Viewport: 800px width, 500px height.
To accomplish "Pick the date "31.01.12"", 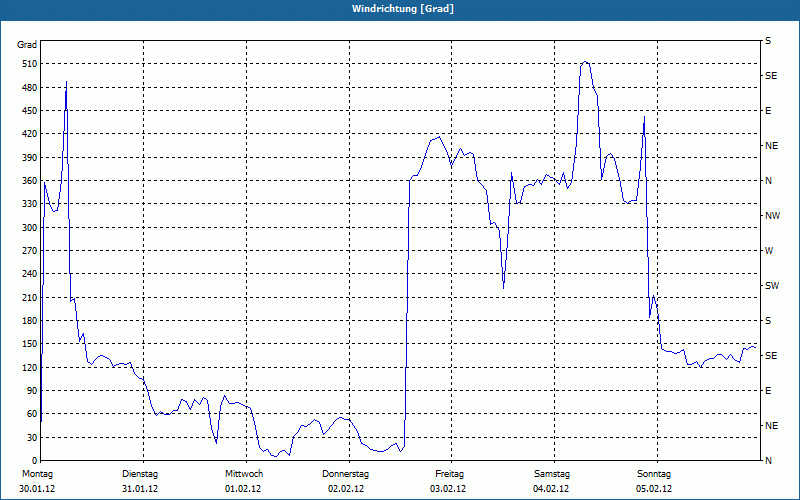I will tap(140, 489).
